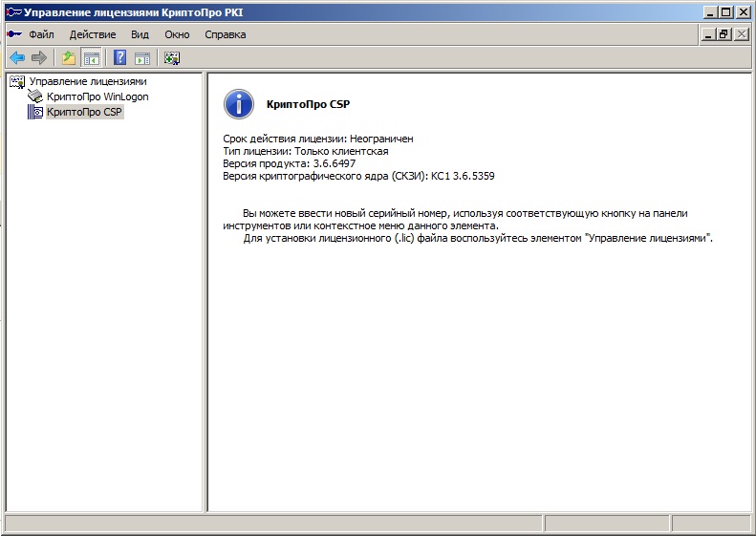This screenshot has height=536, width=756.
Task: Select КриптоПро CSP in tree
Action: point(84,113)
